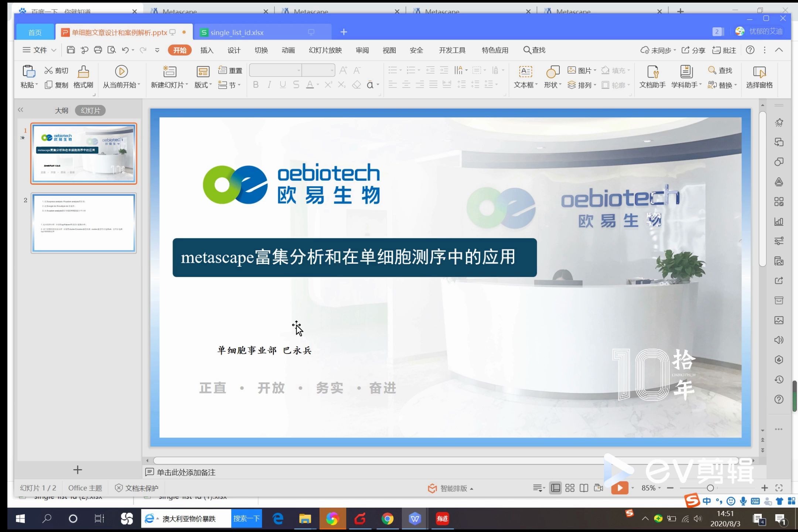Click the zoom out minus button
The height and width of the screenshot is (532, 798).
[x=670, y=488]
